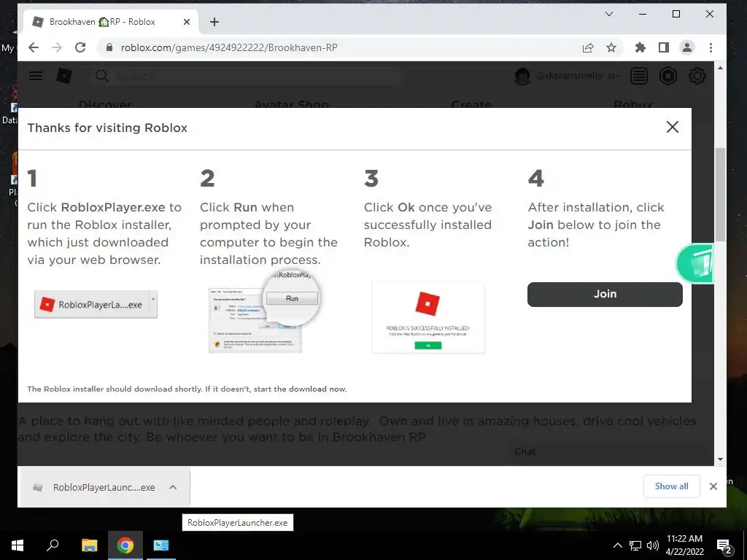The height and width of the screenshot is (560, 747).
Task: Open the Roblox user avatar profile
Action: (x=522, y=76)
